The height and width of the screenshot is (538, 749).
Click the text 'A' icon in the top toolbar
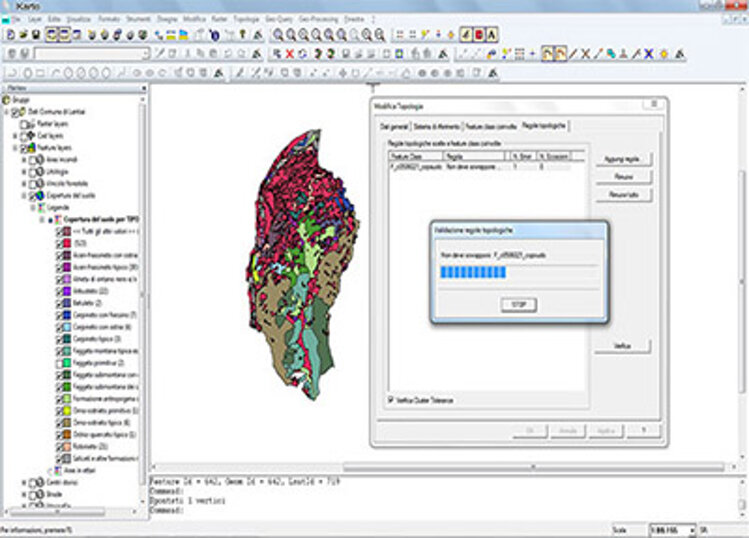tap(492, 34)
